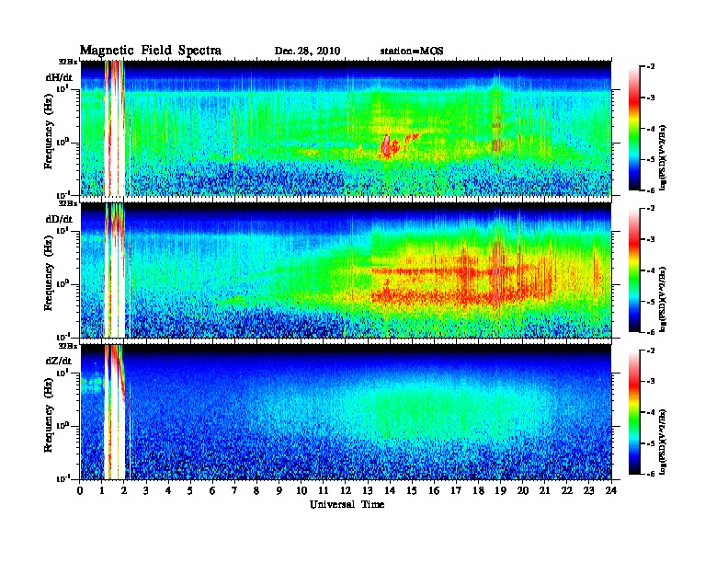Click the "dH/dt" panel label

click(x=59, y=77)
